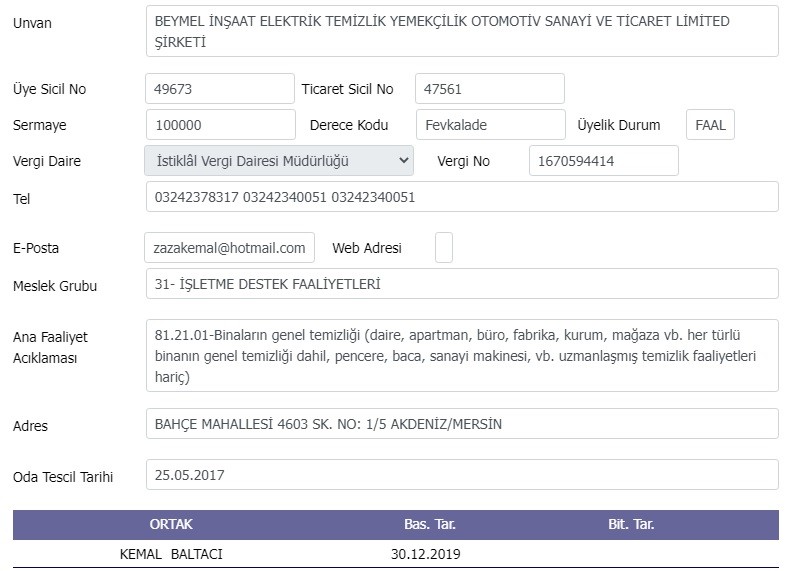Focus the Vergi No input
This screenshot has width=787, height=571.
click(604, 161)
